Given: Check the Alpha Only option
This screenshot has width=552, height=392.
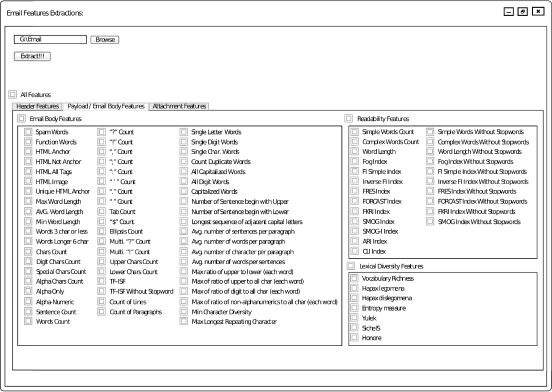Looking at the screenshot, I should [28, 291].
